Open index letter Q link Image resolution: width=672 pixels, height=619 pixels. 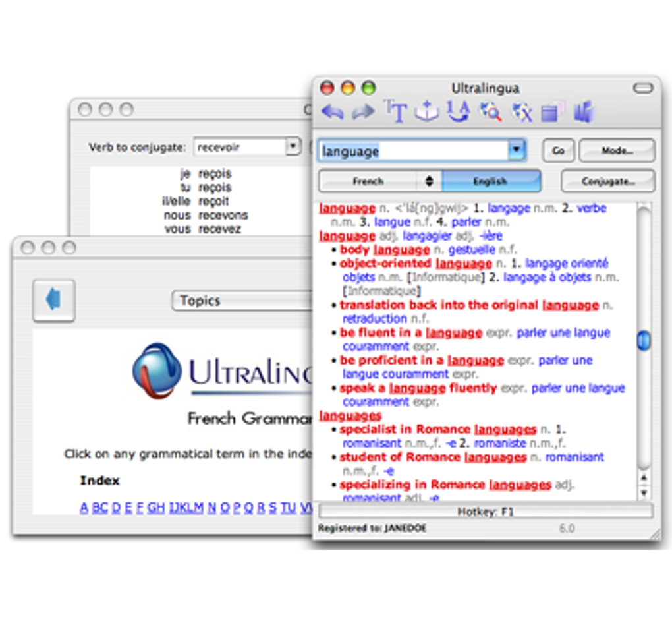tap(248, 508)
